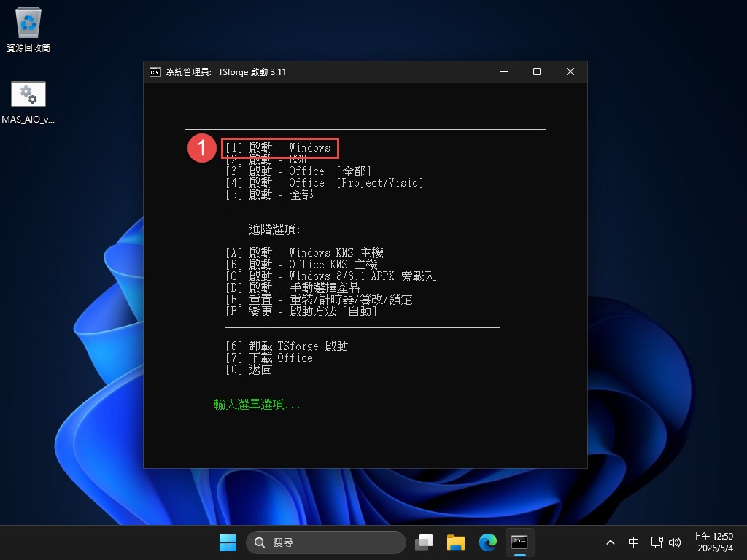Image resolution: width=747 pixels, height=560 pixels.
Task: Click the command prompt taskbar icon
Action: pyautogui.click(x=519, y=542)
